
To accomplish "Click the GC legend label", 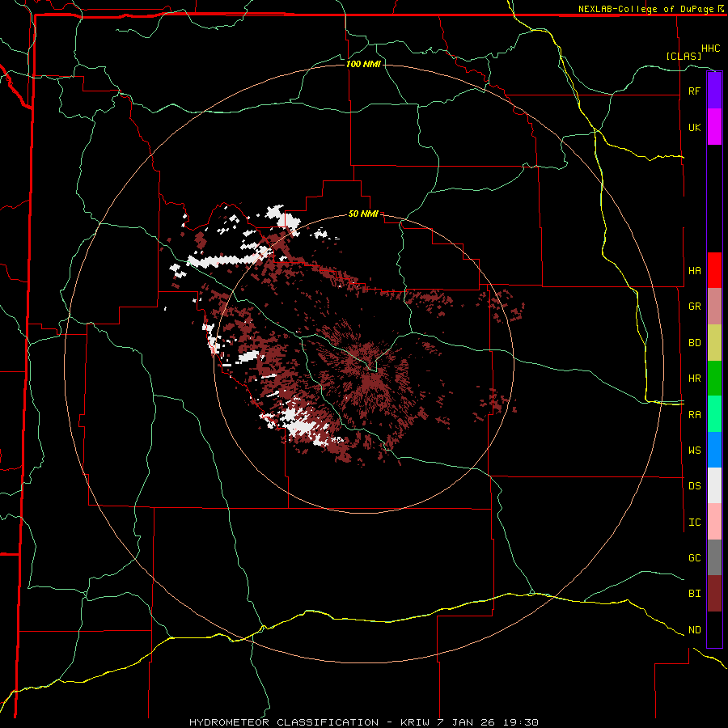I will click(x=694, y=557).
